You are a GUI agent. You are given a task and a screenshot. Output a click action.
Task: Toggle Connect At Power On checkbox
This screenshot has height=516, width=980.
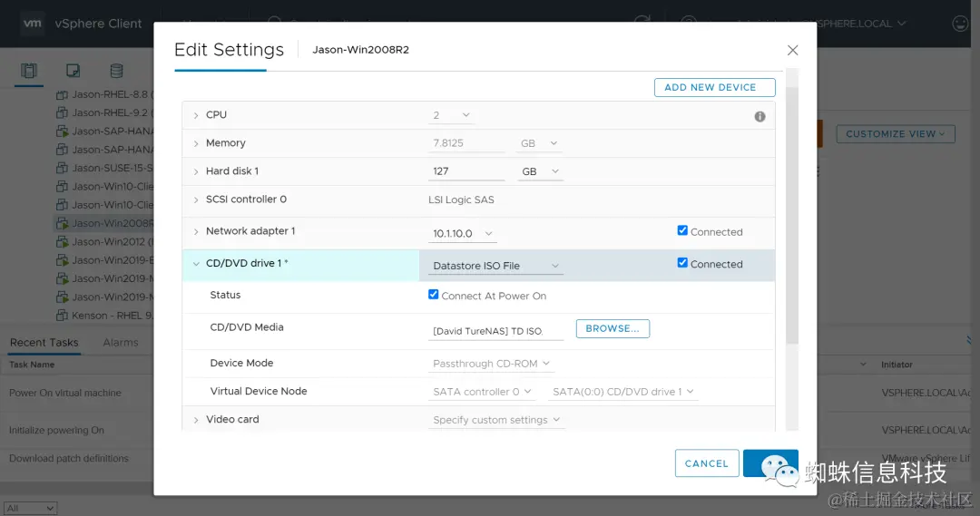[x=433, y=294]
